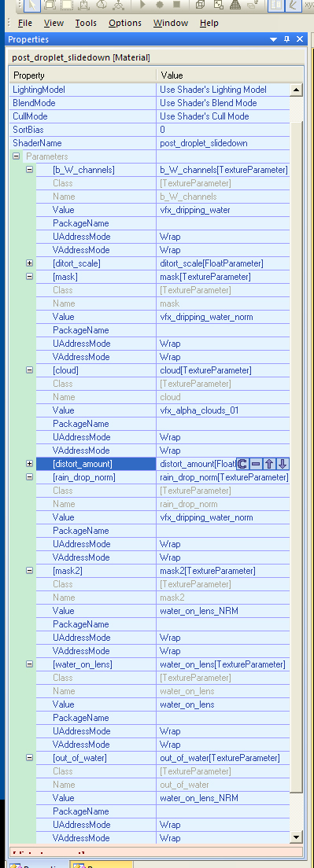The height and width of the screenshot is (868, 314).
Task: Click the Property column header
Action: pos(83,75)
